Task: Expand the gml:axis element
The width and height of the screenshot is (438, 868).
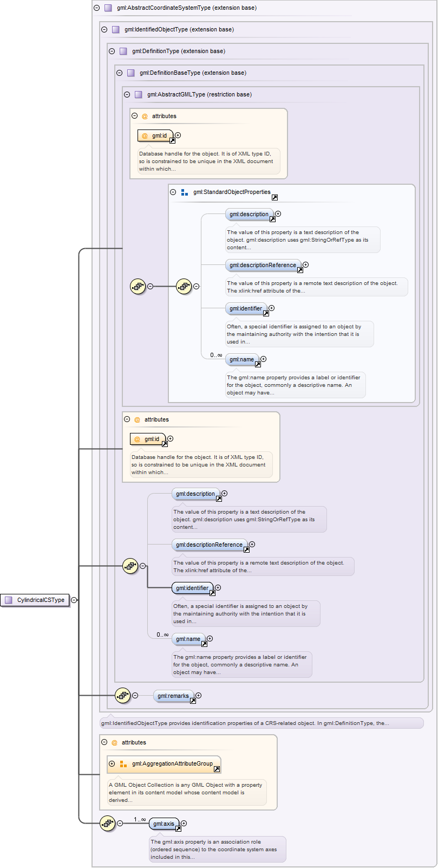Action: click(184, 823)
